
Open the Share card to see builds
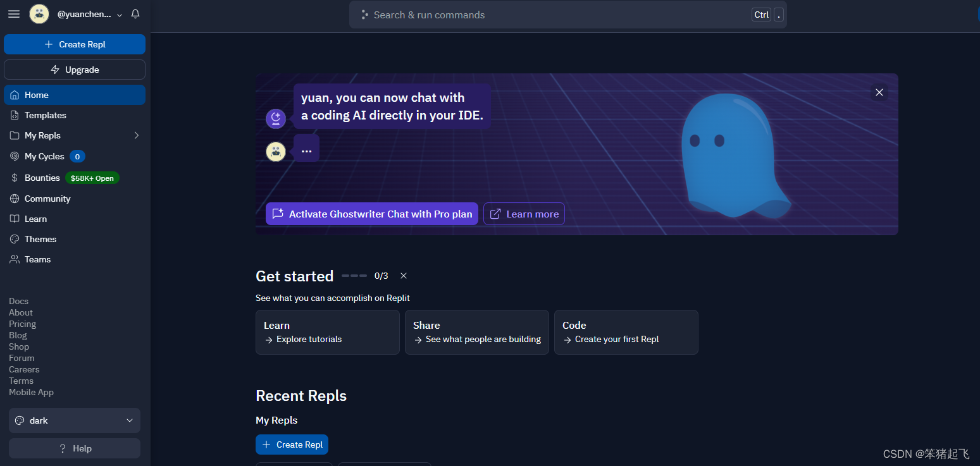pos(477,332)
